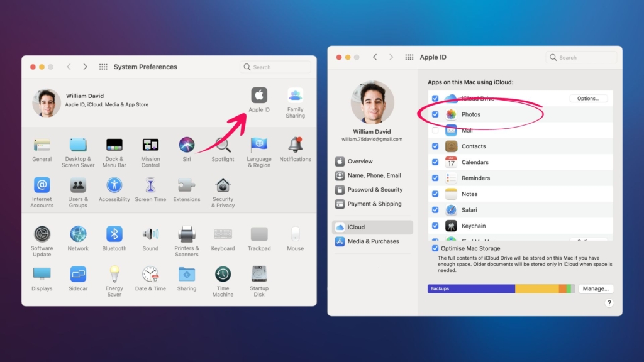Open Siri preferences

186,150
